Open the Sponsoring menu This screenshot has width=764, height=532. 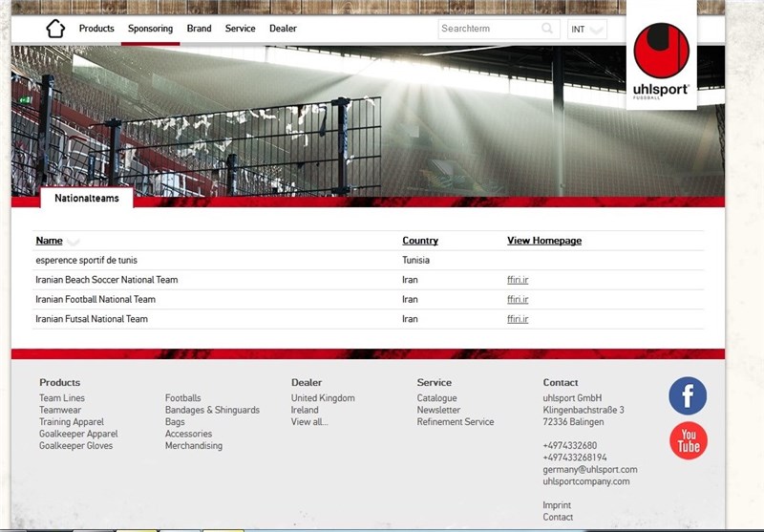point(151,29)
